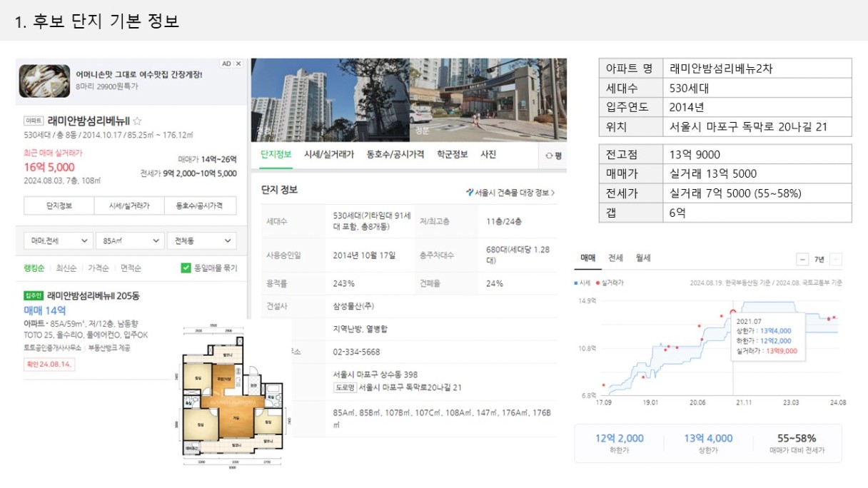Image resolution: width=868 pixels, height=488 pixels.
Task: Click the 55~58% 매매가 대비 전세가 value
Action: point(797,438)
